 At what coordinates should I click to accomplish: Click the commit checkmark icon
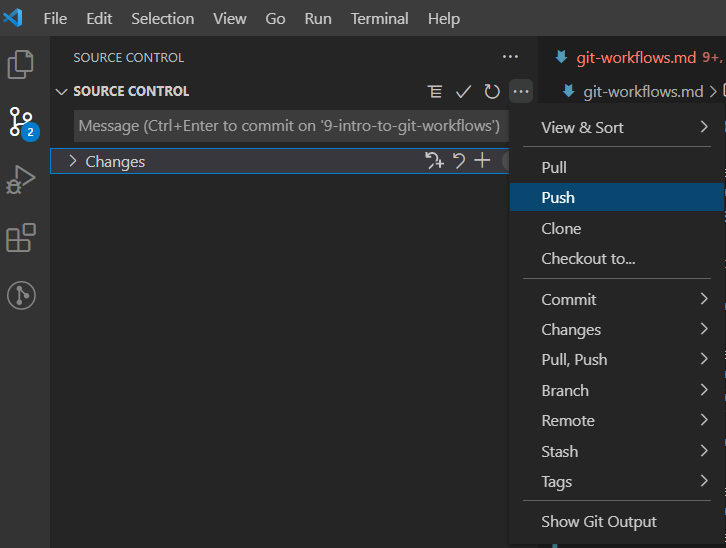(463, 92)
